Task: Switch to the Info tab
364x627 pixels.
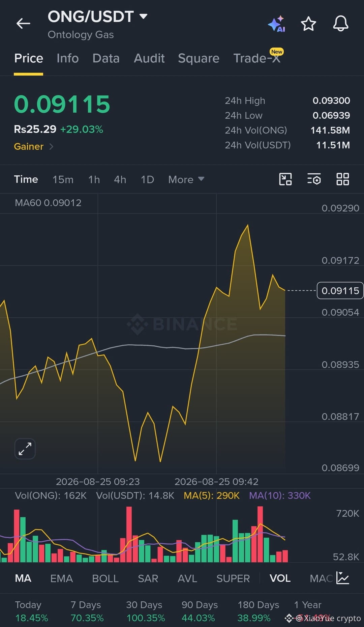Action: (x=68, y=58)
